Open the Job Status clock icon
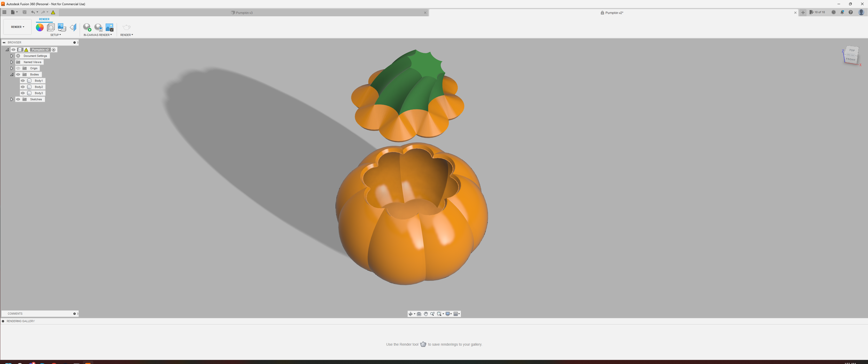This screenshot has width=868, height=364. tap(834, 12)
